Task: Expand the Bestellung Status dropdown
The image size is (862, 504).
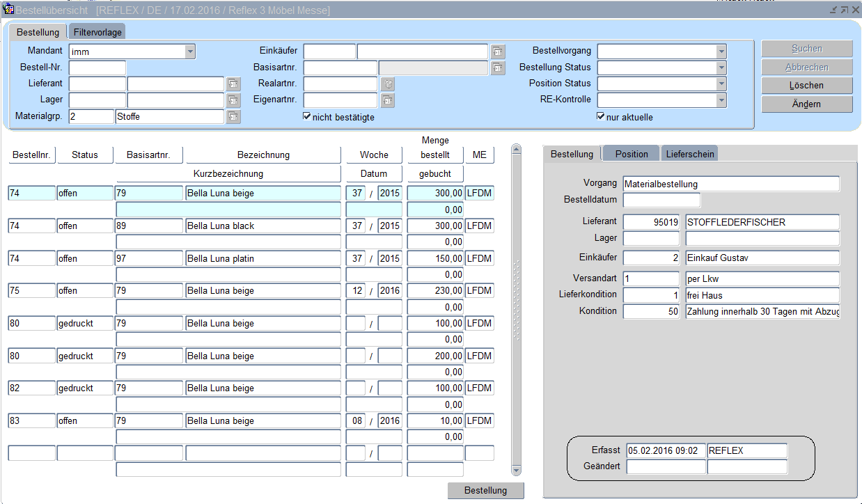Action: point(721,68)
